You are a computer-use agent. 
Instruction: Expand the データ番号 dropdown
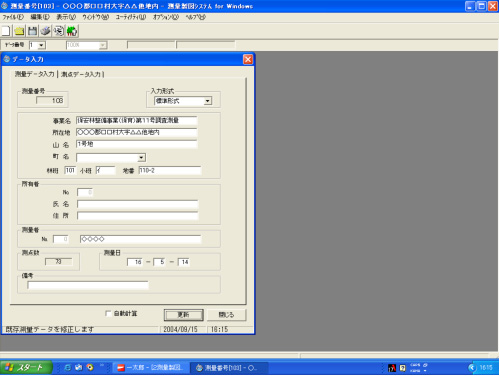coord(41,45)
